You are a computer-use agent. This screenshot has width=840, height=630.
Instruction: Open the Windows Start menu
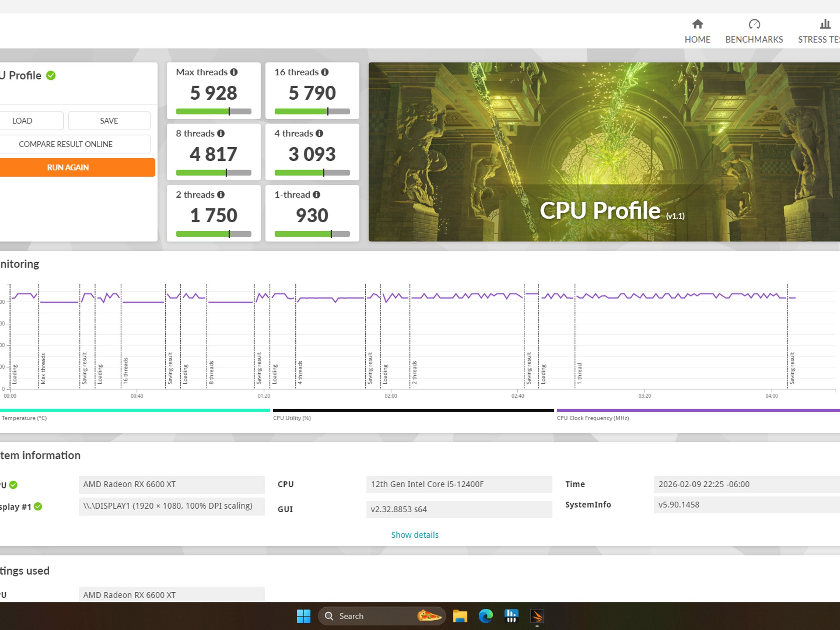[304, 616]
